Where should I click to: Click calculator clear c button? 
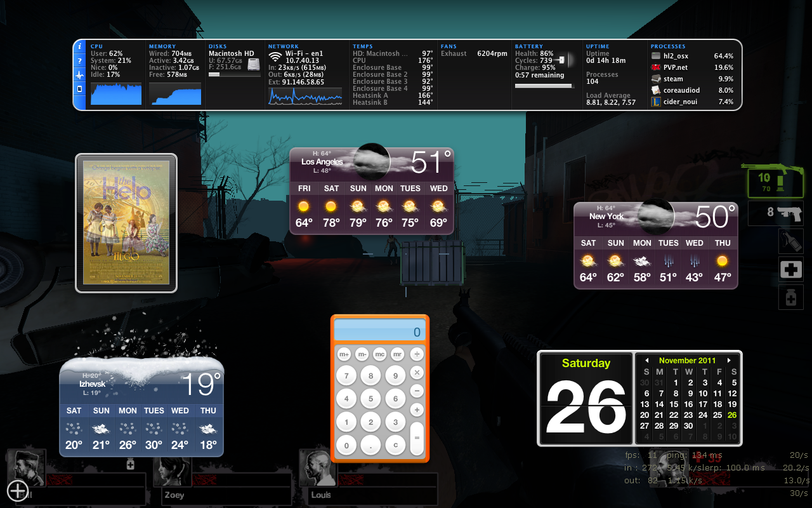[395, 446]
